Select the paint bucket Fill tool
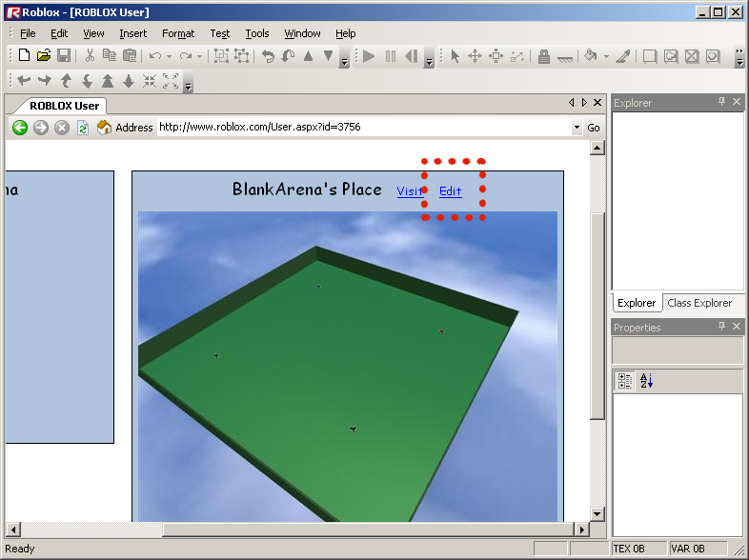The height and width of the screenshot is (560, 749). tap(591, 56)
